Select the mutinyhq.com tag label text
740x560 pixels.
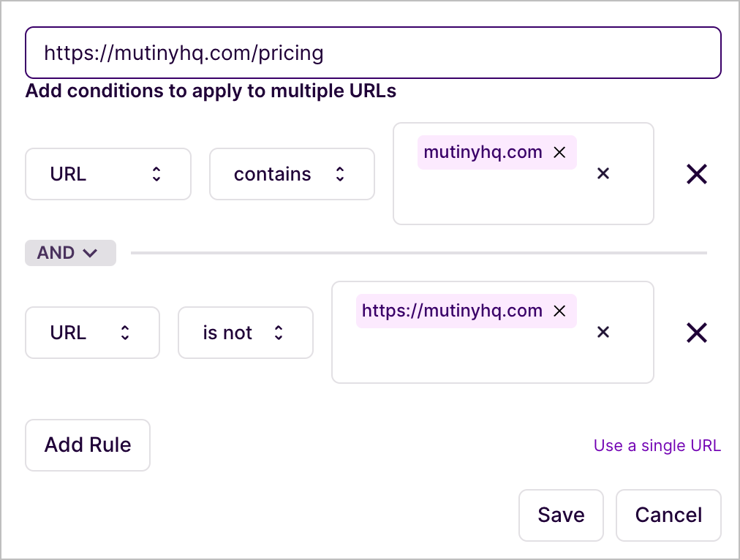click(483, 152)
